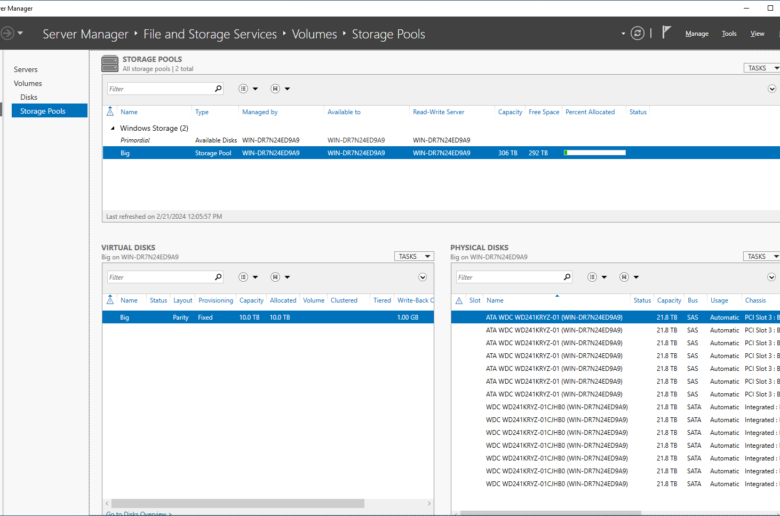Select Storage Pools in the left navigation

(x=49, y=111)
